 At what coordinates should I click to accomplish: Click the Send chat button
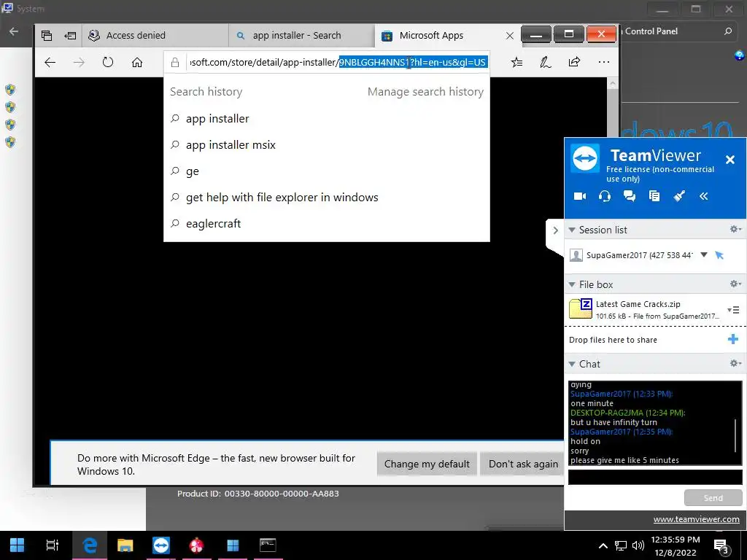pos(713,497)
